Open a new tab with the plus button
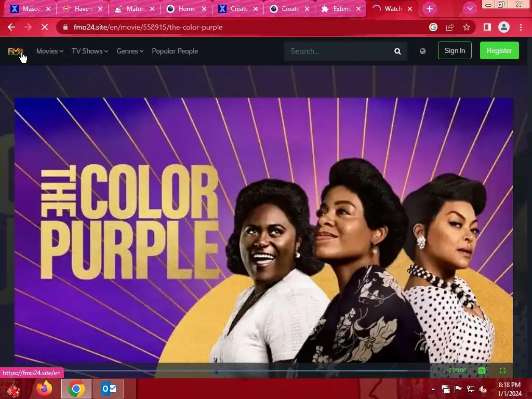Screen dimensions: 532x399 [x=430, y=9]
